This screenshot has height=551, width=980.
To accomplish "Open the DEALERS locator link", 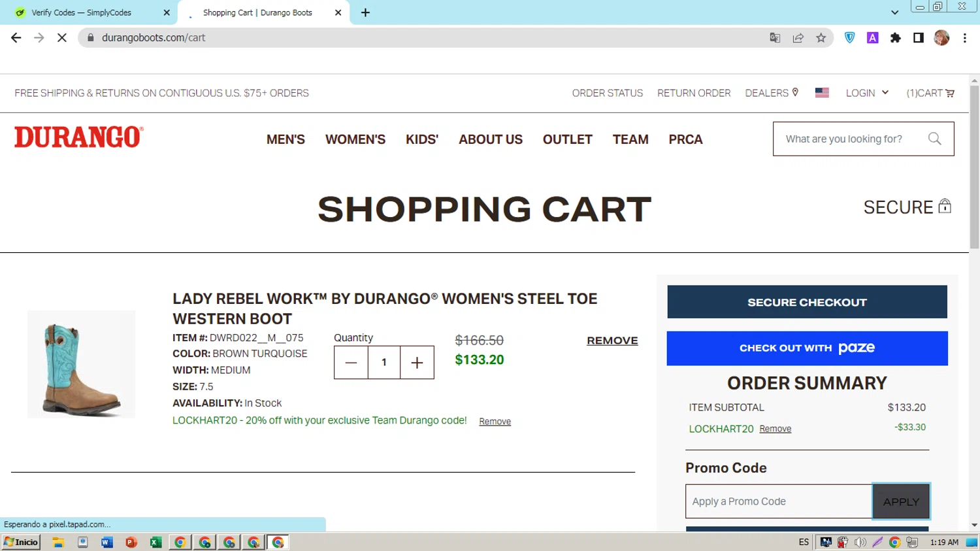I will [x=772, y=93].
